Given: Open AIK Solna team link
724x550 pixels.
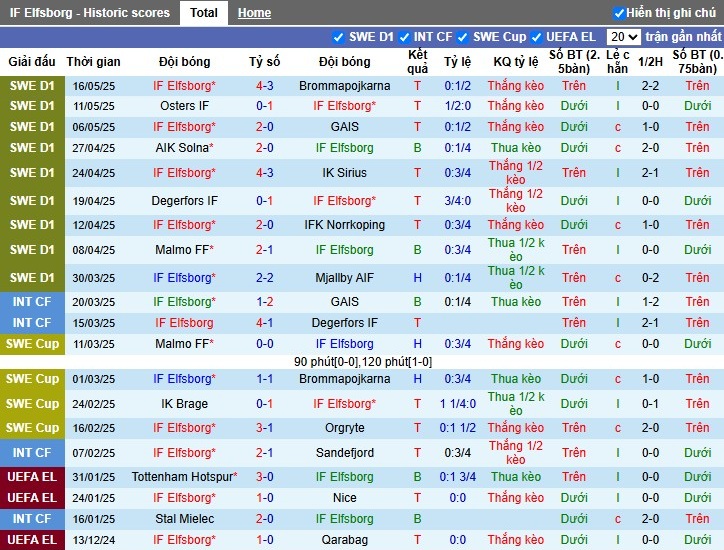Looking at the screenshot, I should point(184,148).
